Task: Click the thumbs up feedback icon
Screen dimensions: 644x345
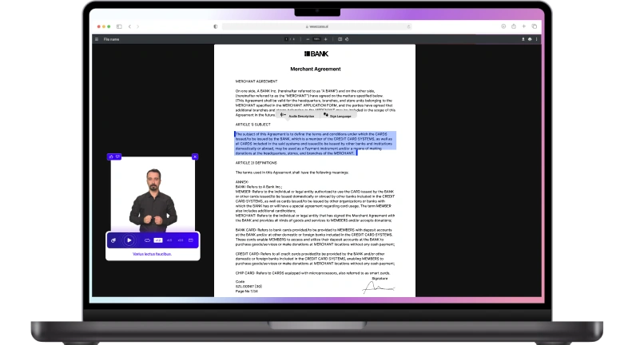Action: (111, 157)
